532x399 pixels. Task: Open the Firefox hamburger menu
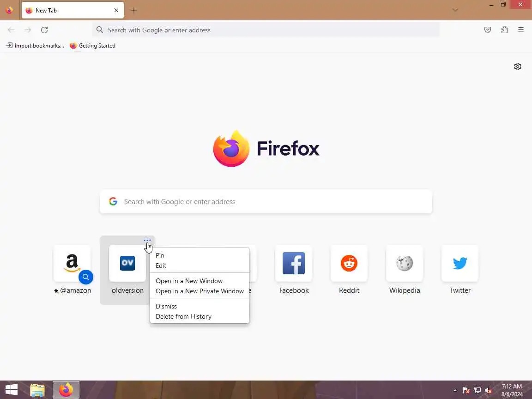pos(521,30)
